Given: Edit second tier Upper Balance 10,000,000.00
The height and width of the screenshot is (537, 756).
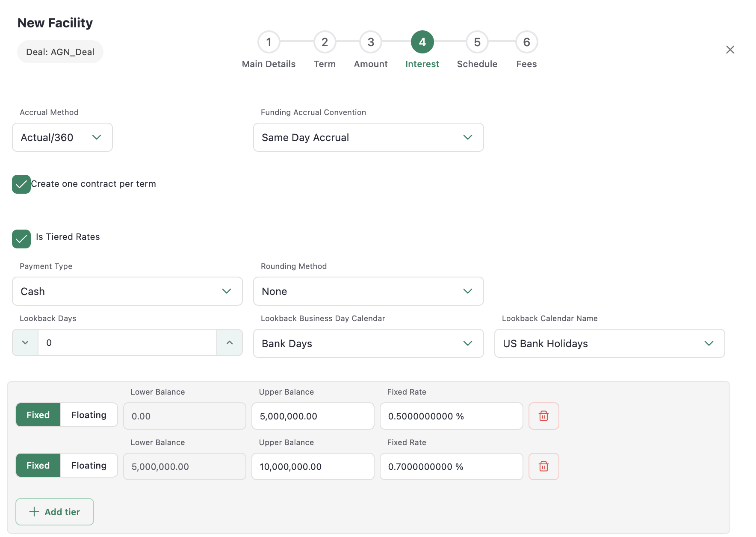Looking at the screenshot, I should click(x=313, y=466).
